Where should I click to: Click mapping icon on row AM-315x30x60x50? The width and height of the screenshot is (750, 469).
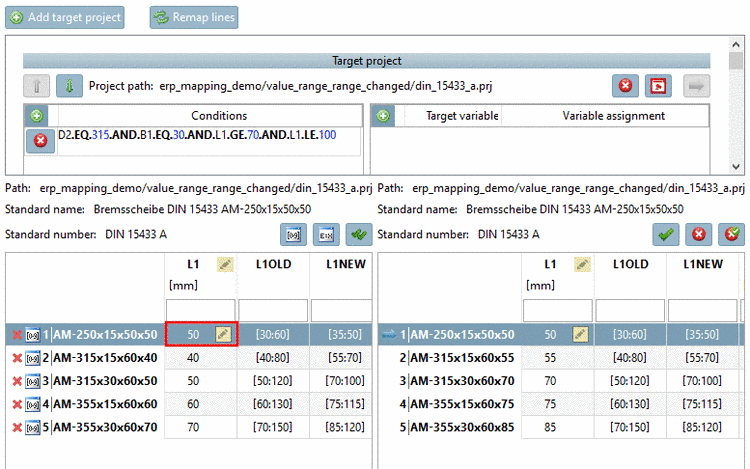click(x=33, y=381)
